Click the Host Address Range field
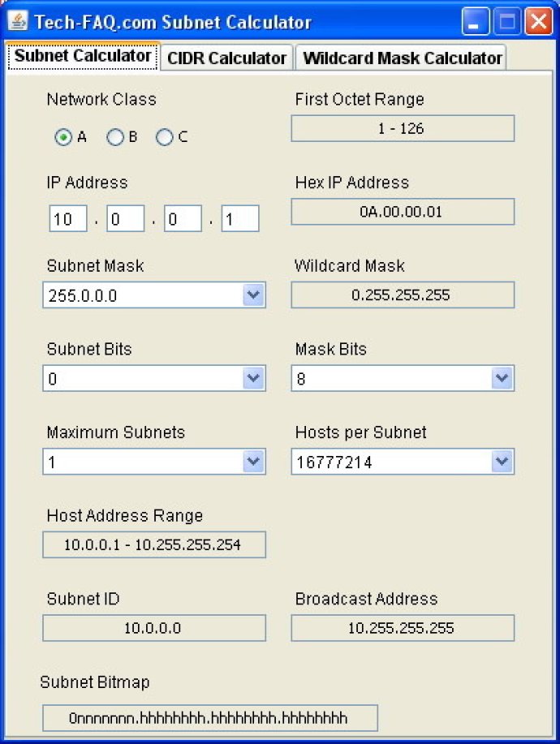 [x=153, y=544]
